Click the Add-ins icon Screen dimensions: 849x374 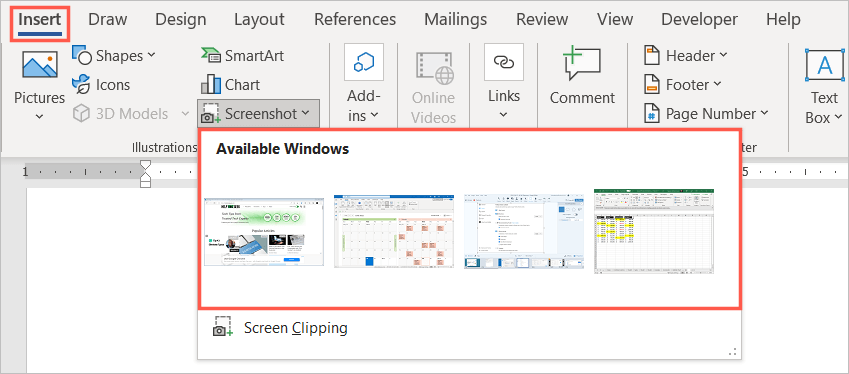point(364,62)
